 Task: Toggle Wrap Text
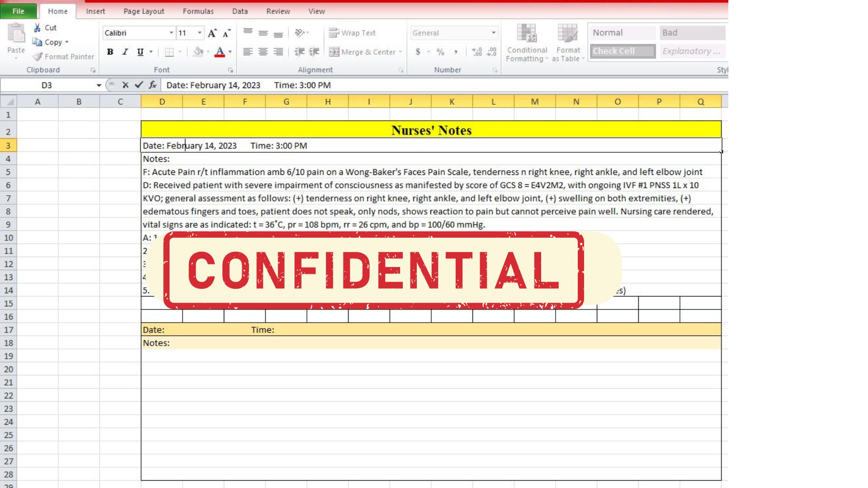tap(352, 33)
